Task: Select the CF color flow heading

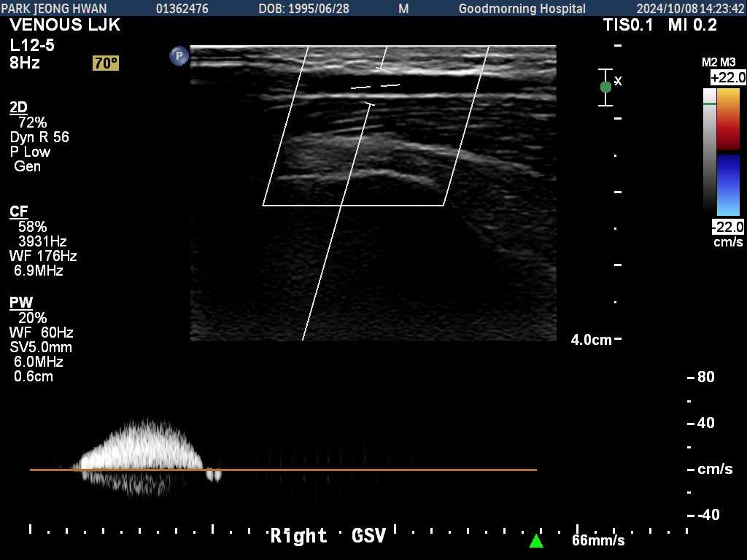Action: [x=18, y=211]
